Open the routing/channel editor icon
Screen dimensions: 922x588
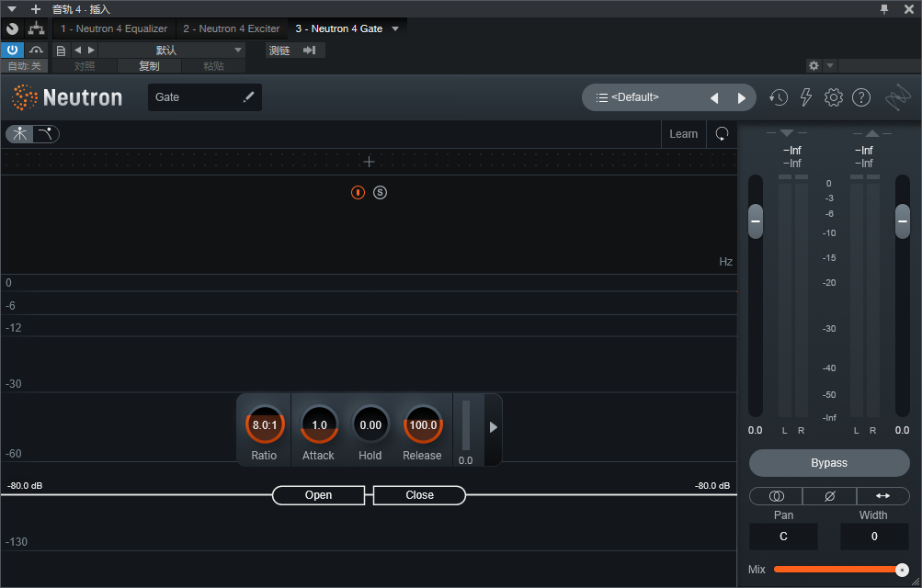click(37, 28)
